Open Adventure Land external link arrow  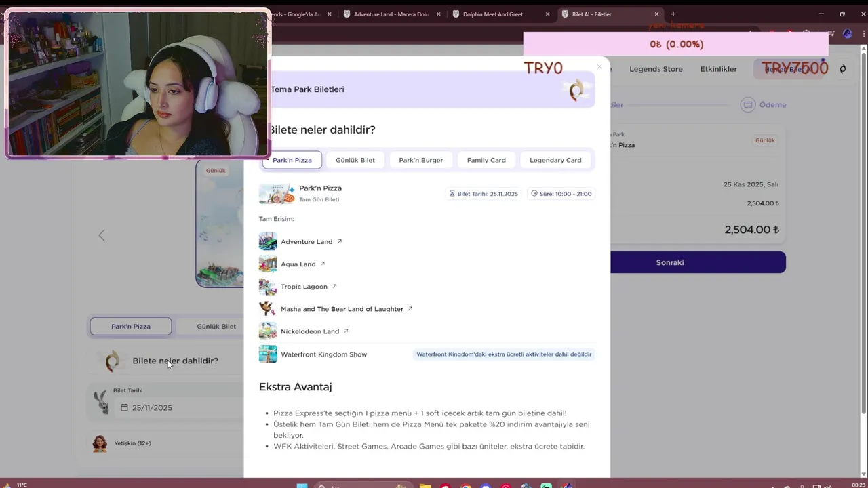click(x=340, y=241)
